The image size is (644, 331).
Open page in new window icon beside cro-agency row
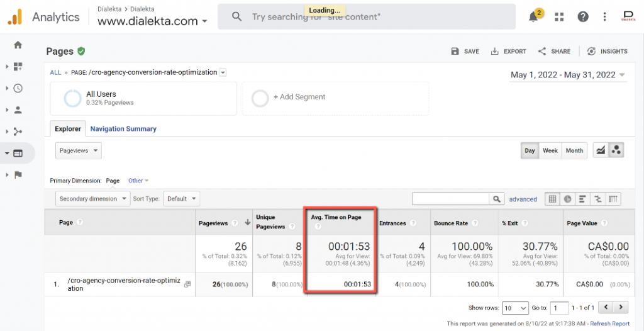click(187, 284)
